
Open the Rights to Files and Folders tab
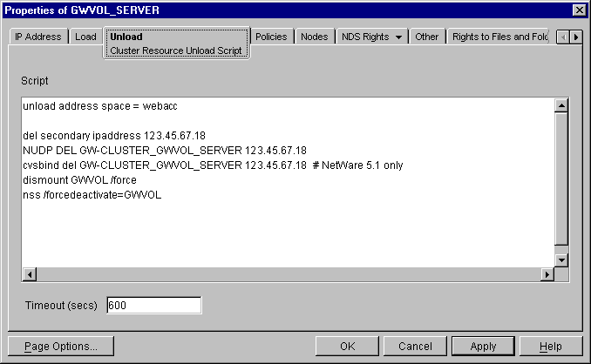499,37
